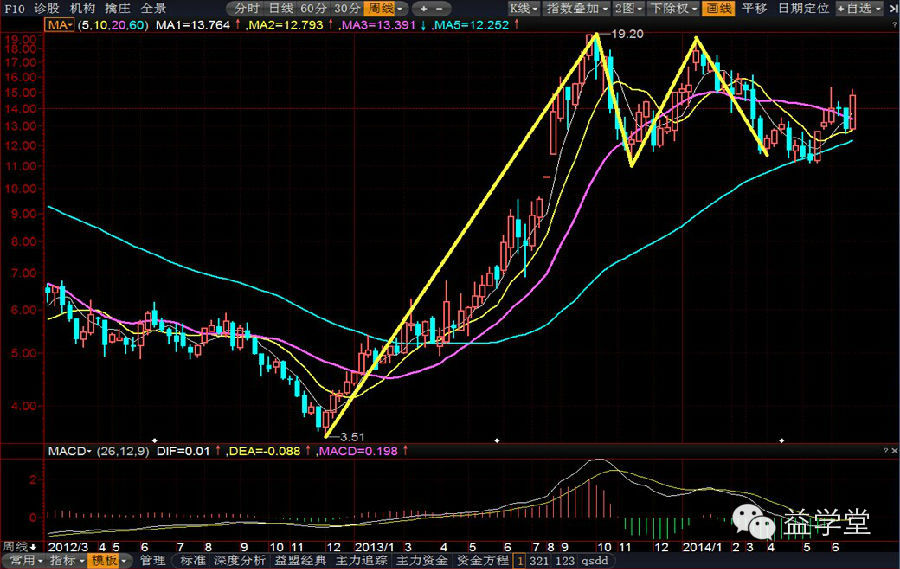The width and height of the screenshot is (900, 569).
Task: Open the K线 chart type dropdown
Action: [x=524, y=8]
